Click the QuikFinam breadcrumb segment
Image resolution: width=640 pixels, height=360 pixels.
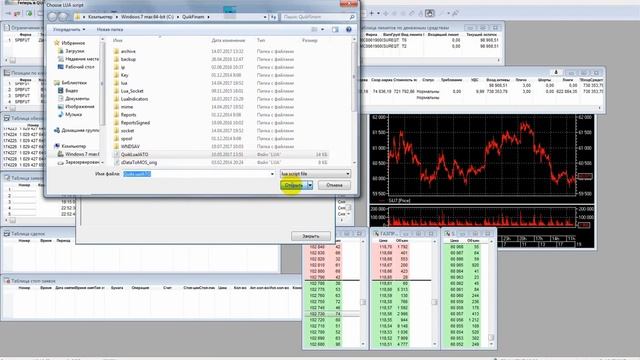pos(194,17)
